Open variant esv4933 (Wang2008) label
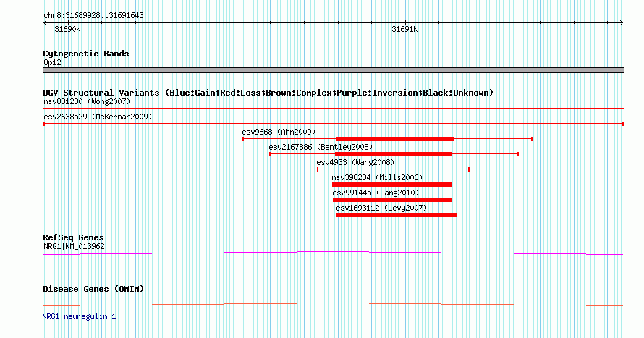 355,162
